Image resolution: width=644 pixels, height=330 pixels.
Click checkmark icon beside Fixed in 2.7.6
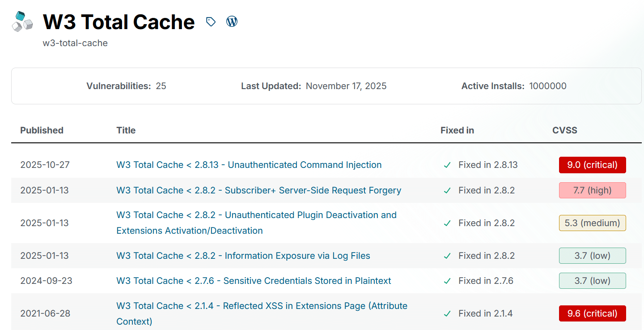(x=447, y=281)
